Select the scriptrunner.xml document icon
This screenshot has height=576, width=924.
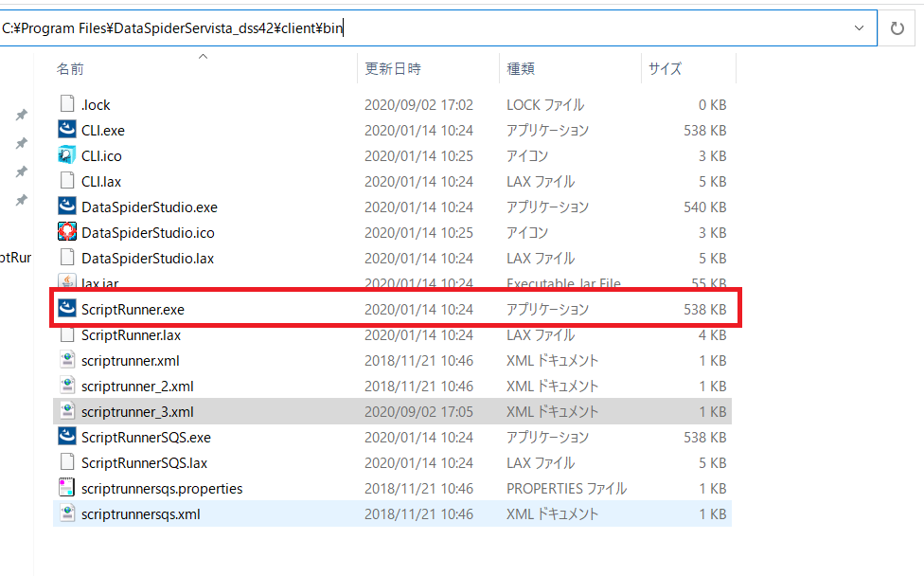pos(67,360)
